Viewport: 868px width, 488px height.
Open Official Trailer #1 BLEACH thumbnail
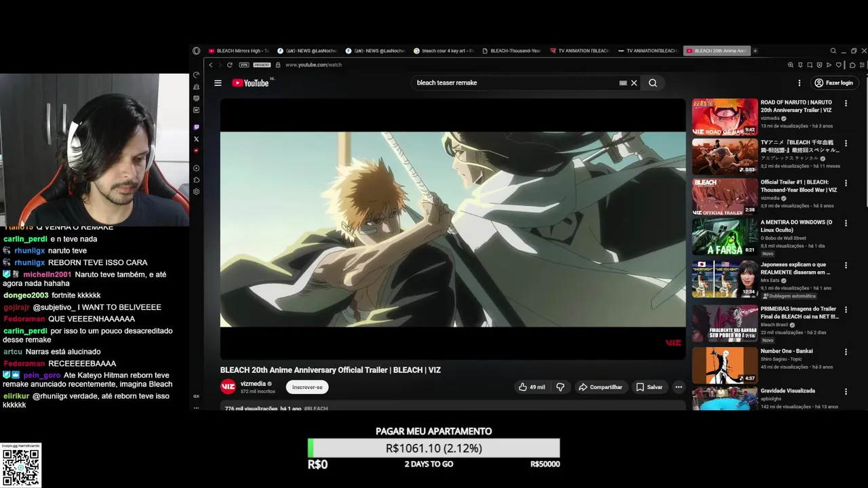pyautogui.click(x=725, y=196)
